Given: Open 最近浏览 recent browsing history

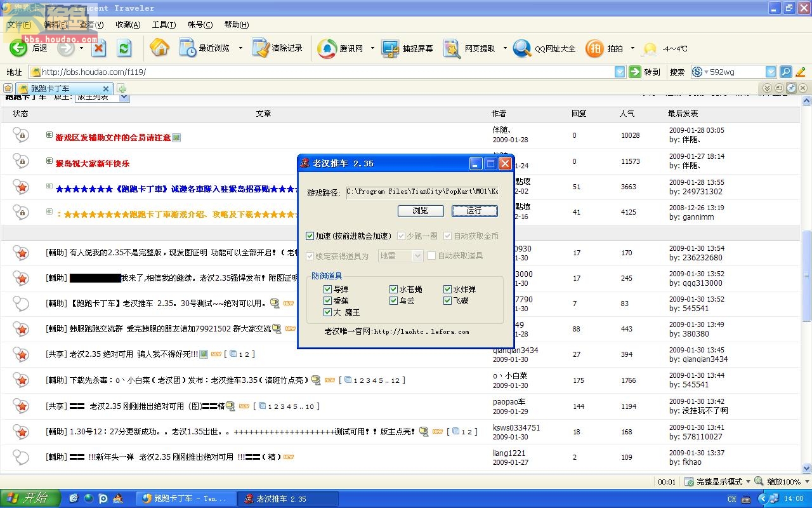Looking at the screenshot, I should click(x=204, y=48).
